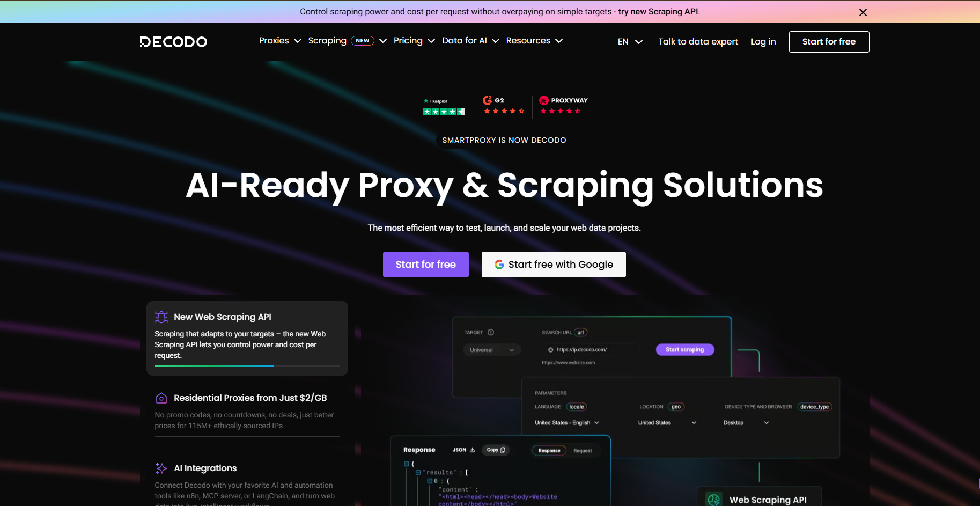Switch to the Request tab
The width and height of the screenshot is (980, 506).
coord(583,451)
